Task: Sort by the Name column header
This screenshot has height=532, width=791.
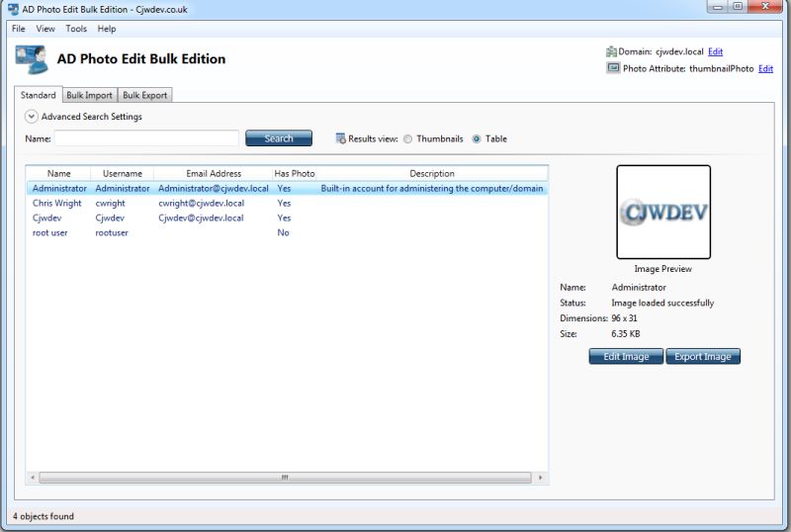Action: (58, 174)
